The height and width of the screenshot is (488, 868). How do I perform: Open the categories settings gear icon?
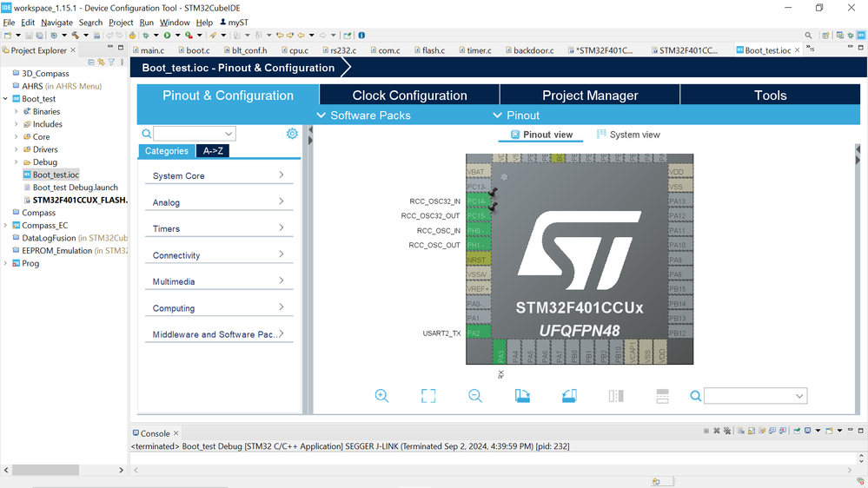pos(292,134)
